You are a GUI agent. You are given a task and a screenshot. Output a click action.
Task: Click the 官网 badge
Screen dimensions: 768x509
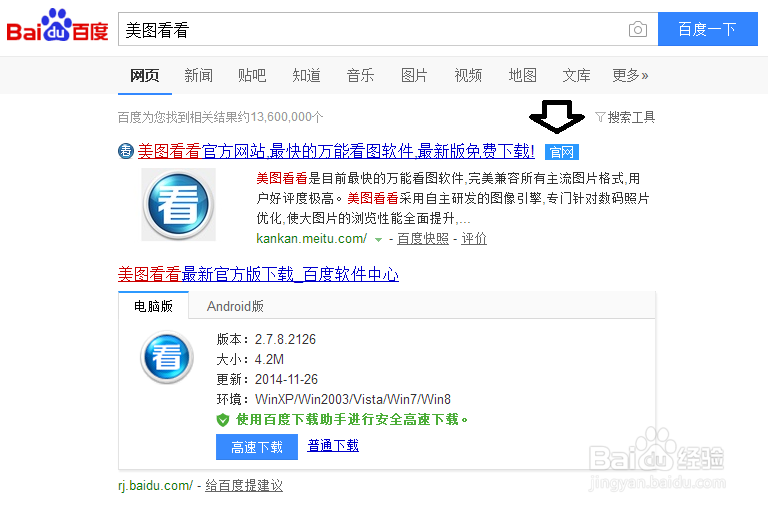(x=562, y=152)
